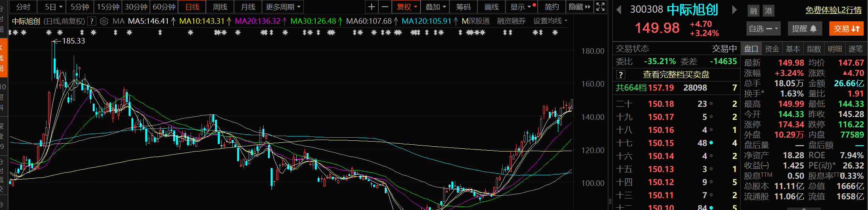868x210 pixels.
Task: Open the 资金 capital flow tab
Action: pyautogui.click(x=772, y=49)
